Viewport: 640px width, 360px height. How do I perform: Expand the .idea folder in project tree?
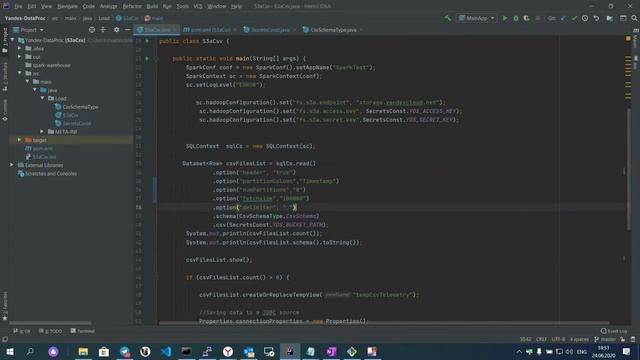(20, 48)
